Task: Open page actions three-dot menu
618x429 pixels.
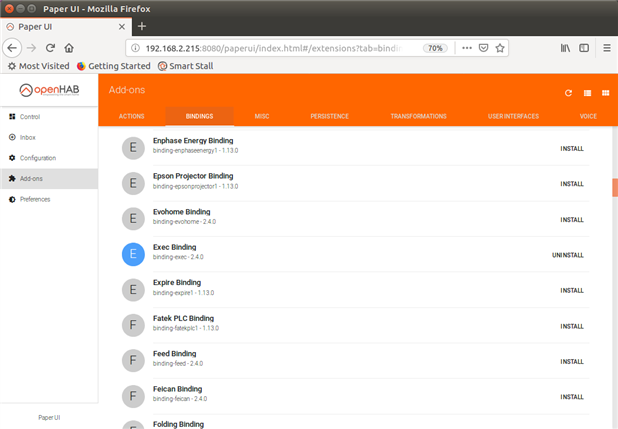Action: pos(465,47)
